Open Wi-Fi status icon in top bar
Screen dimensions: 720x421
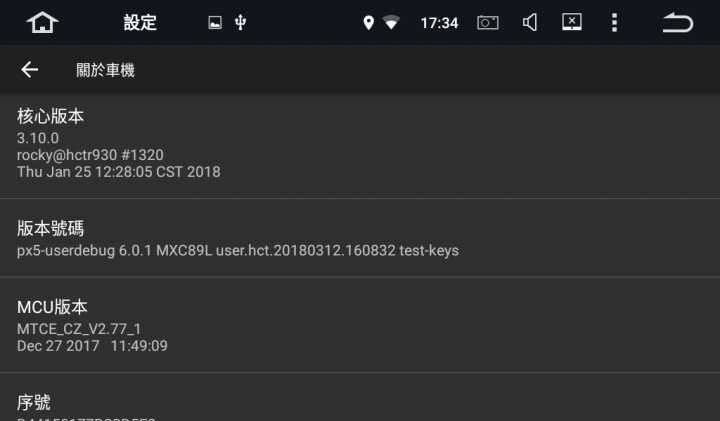[391, 22]
